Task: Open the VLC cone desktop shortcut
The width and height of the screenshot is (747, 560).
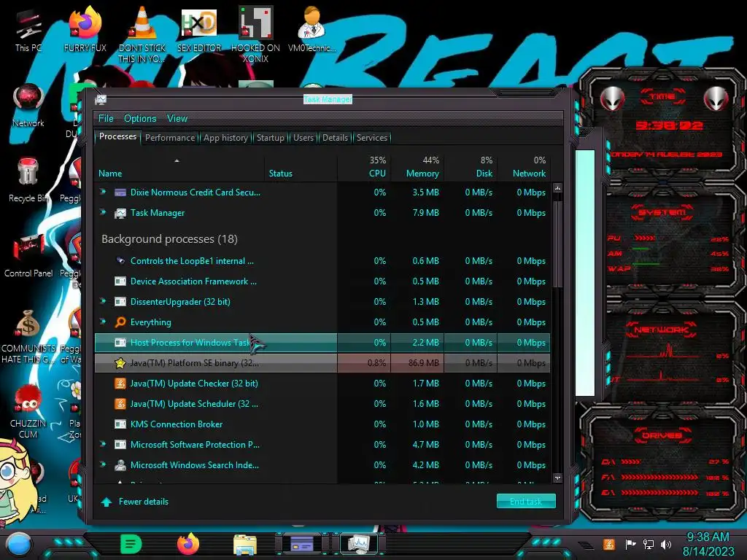Action: pos(142,34)
